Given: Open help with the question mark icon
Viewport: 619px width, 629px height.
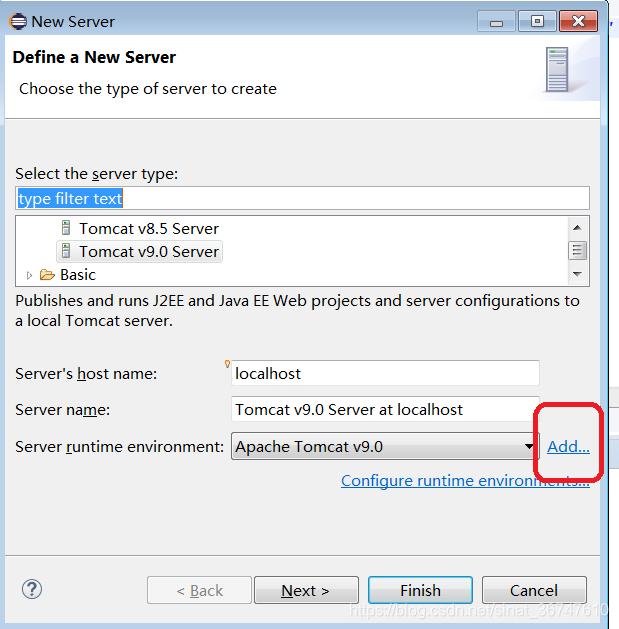Looking at the screenshot, I should click(32, 589).
